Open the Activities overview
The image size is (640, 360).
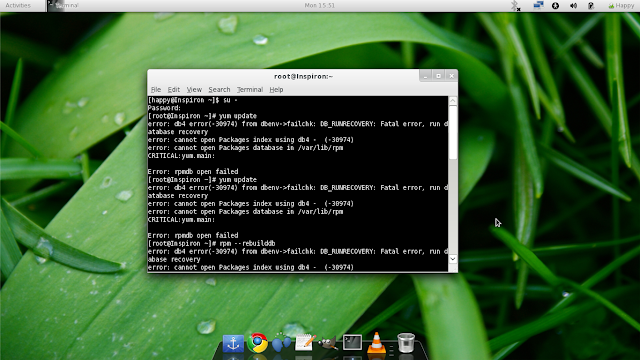click(18, 5)
